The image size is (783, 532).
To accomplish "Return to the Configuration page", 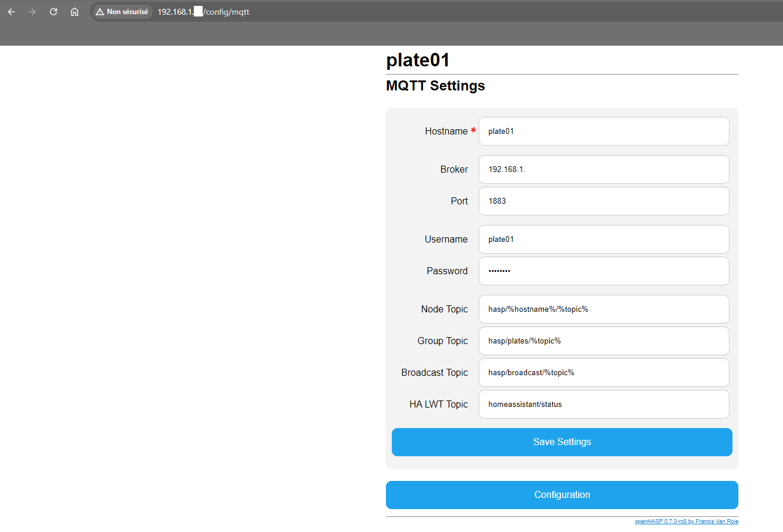I will (562, 495).
